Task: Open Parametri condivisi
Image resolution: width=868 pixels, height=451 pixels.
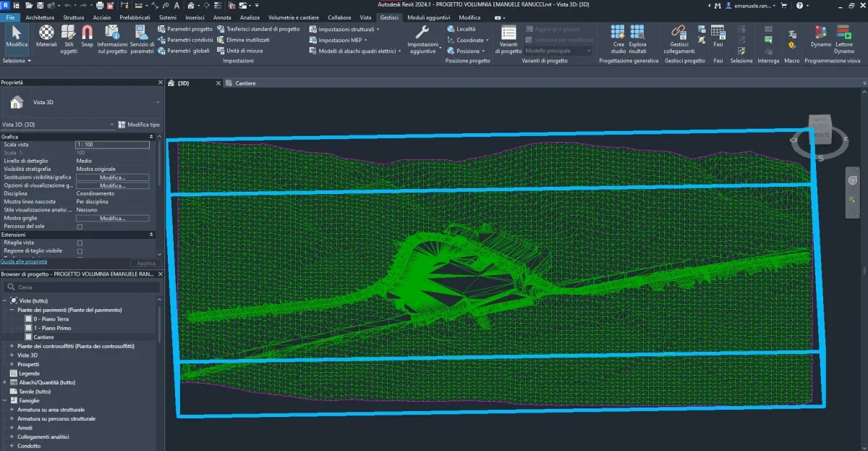Action: tap(185, 40)
